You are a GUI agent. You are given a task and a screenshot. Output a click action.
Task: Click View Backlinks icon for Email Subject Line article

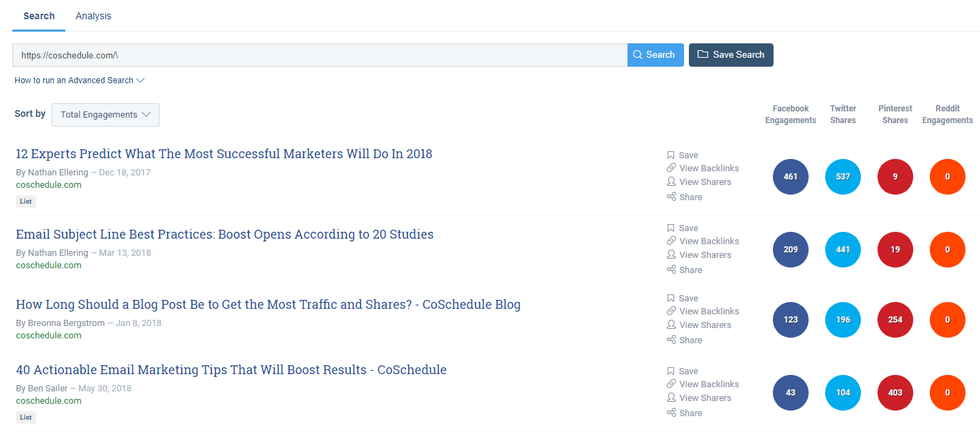[x=671, y=241]
